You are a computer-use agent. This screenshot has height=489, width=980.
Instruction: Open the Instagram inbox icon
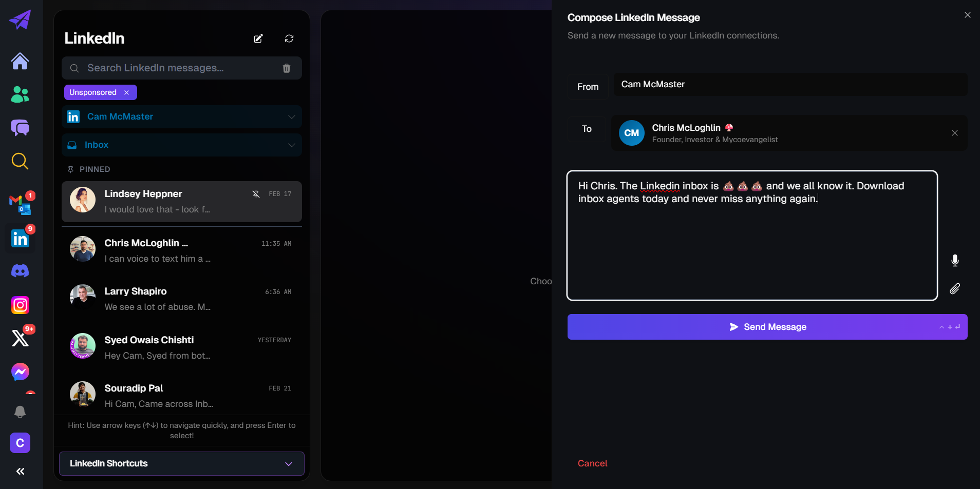coord(20,305)
